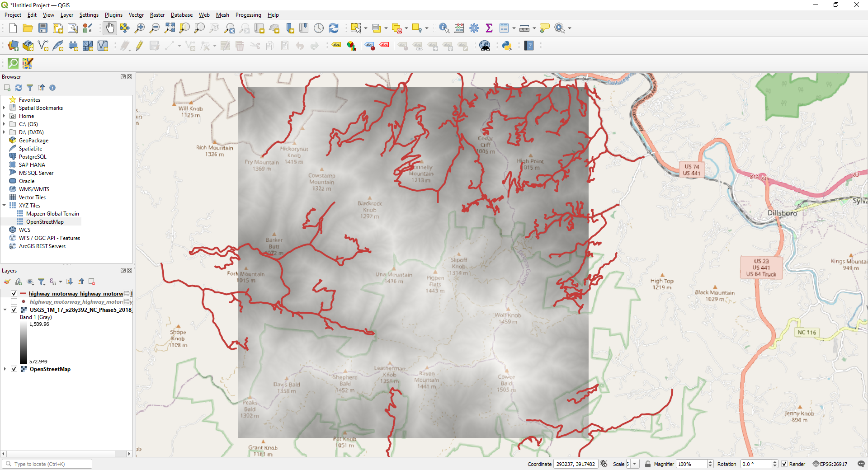Select OpenStreetMap under XYZ Tiles in Browser
Image resolution: width=868 pixels, height=470 pixels.
tap(45, 222)
